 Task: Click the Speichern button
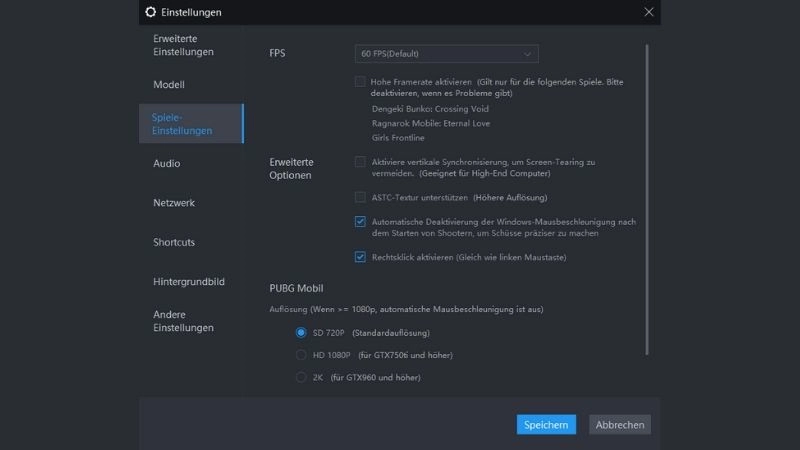coord(546,424)
